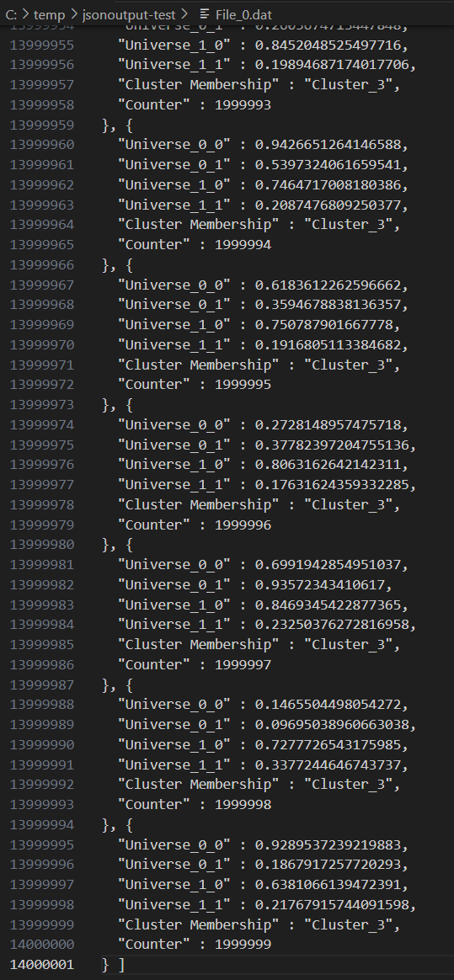Screen dimensions: 454x980
Task: Open the jsonoutput-test breadcrumb
Action: pos(130,14)
